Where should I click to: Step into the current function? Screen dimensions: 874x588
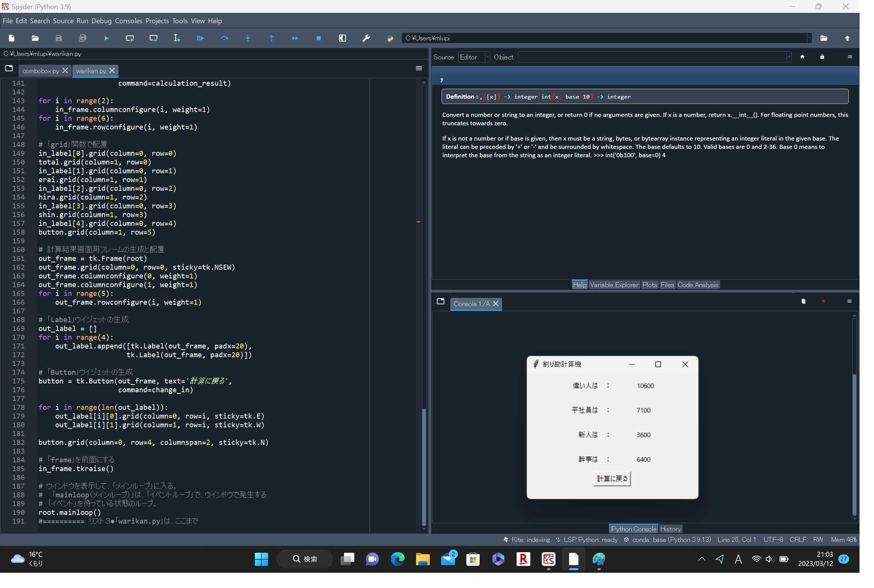point(248,38)
